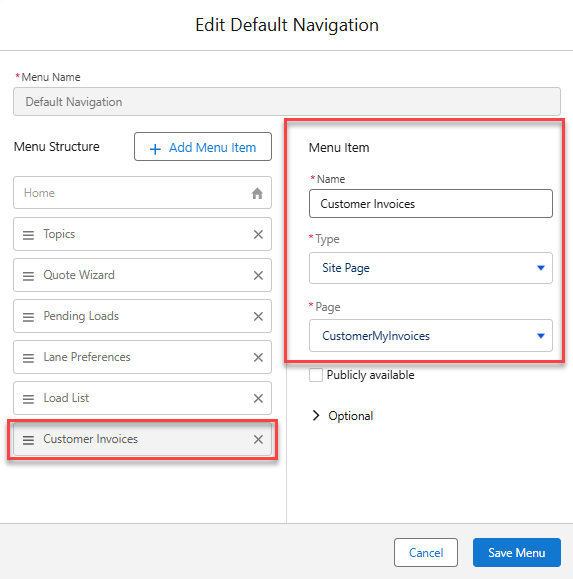
Task: Remove the Load List menu item
Action: click(x=258, y=398)
